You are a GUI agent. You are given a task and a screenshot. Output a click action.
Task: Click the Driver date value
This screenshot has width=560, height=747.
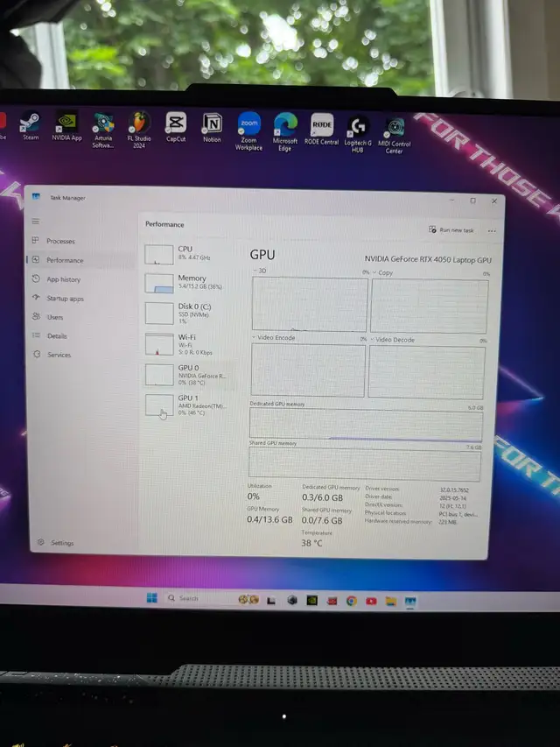[x=452, y=497]
